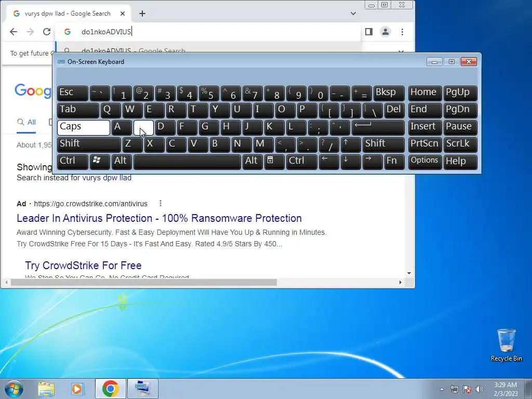Click the Windows Start button
This screenshot has width=532, height=399.
(14, 389)
